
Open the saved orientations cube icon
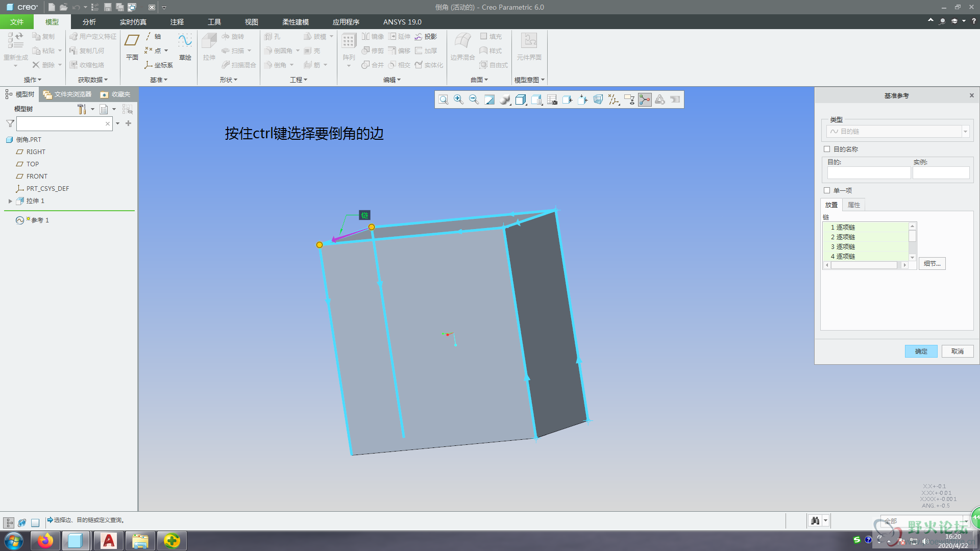pos(521,100)
